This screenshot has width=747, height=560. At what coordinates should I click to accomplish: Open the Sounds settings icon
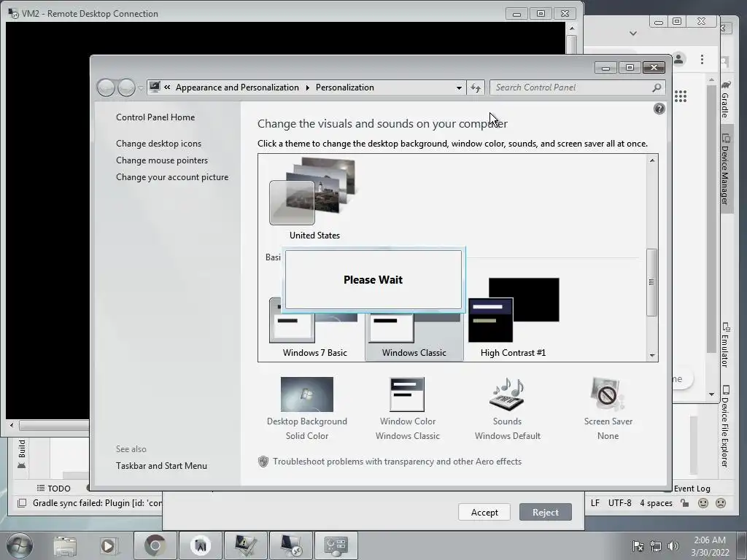507,394
